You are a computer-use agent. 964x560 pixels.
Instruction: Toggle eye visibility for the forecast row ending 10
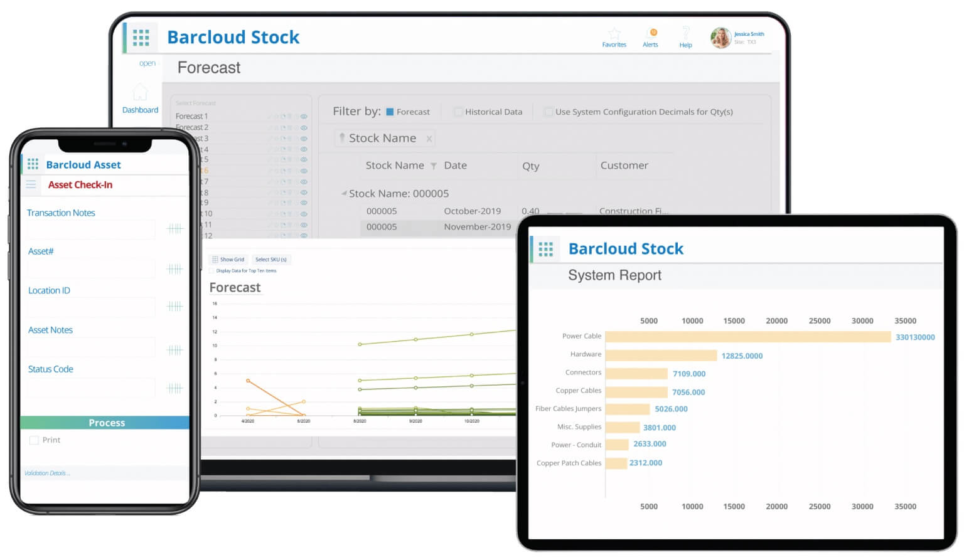(x=304, y=213)
